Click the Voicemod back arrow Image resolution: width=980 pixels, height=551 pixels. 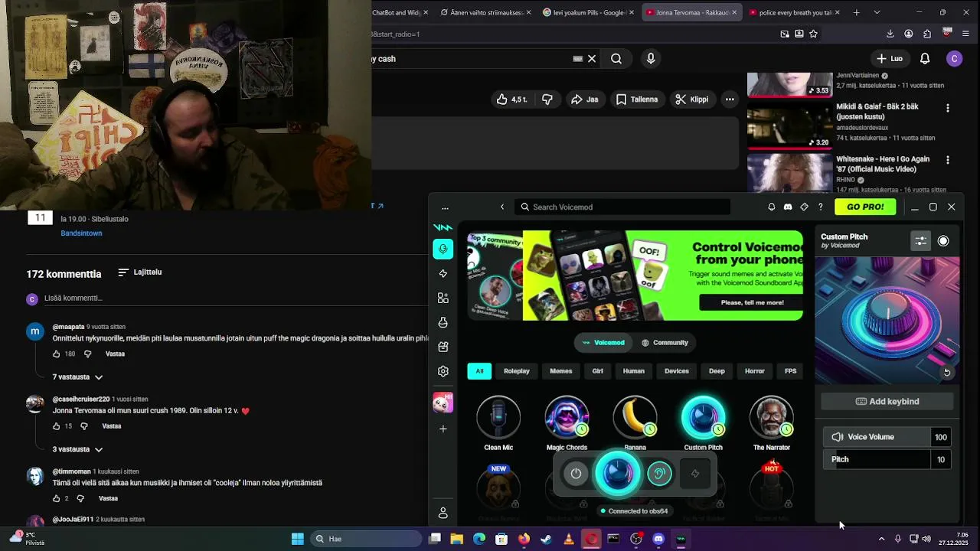click(502, 207)
